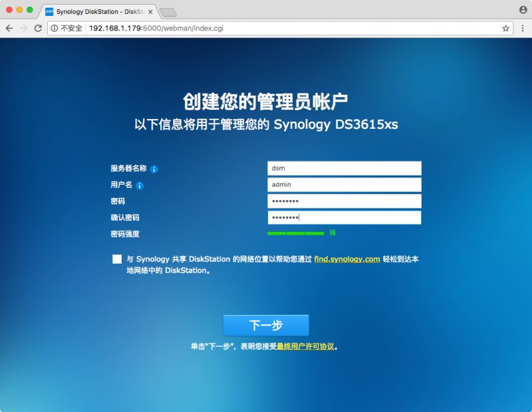532x412 pixels.
Task: Open the 最终用户许可协议 link
Action: (x=305, y=347)
